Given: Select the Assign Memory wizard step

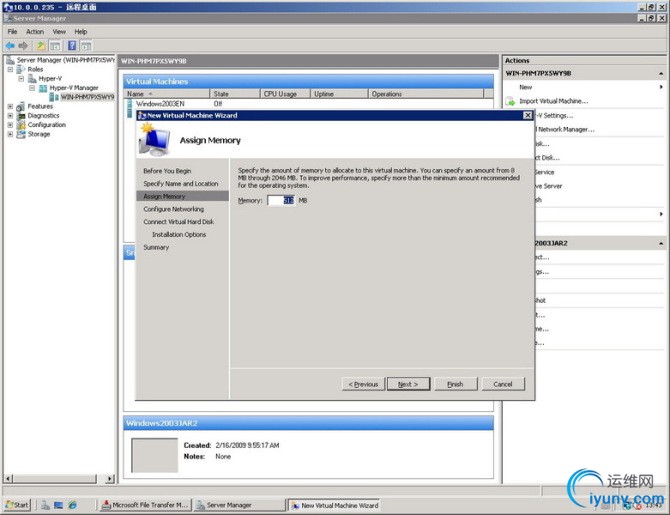Looking at the screenshot, I should point(182,197).
